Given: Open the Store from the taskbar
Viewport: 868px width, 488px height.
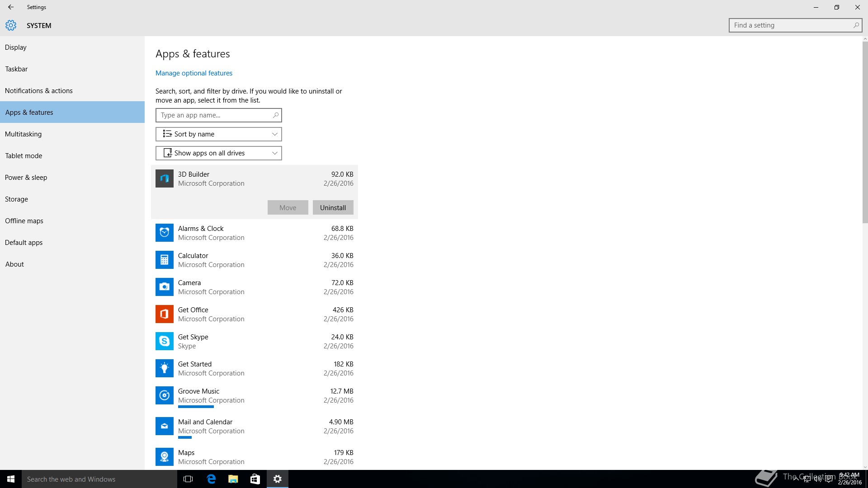Looking at the screenshot, I should point(255,479).
